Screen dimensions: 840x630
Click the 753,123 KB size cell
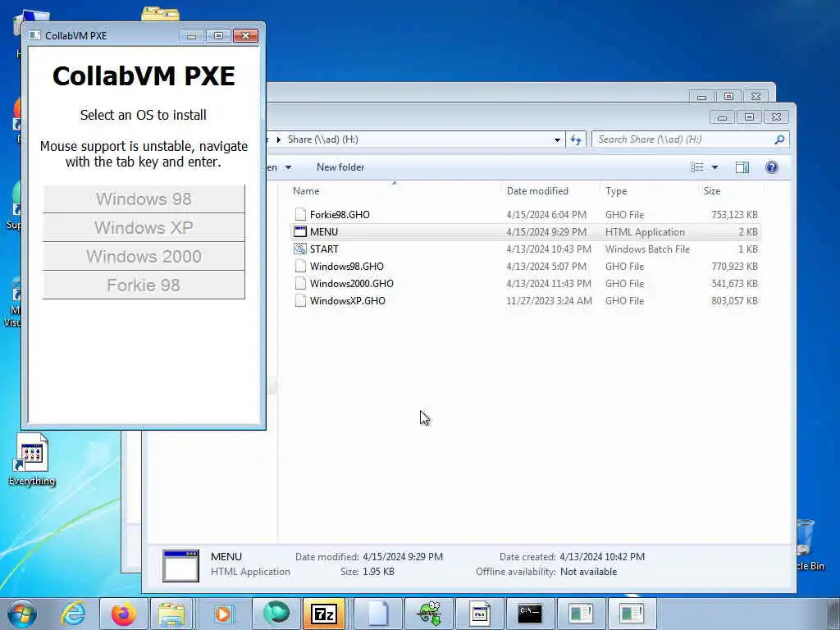(x=734, y=214)
